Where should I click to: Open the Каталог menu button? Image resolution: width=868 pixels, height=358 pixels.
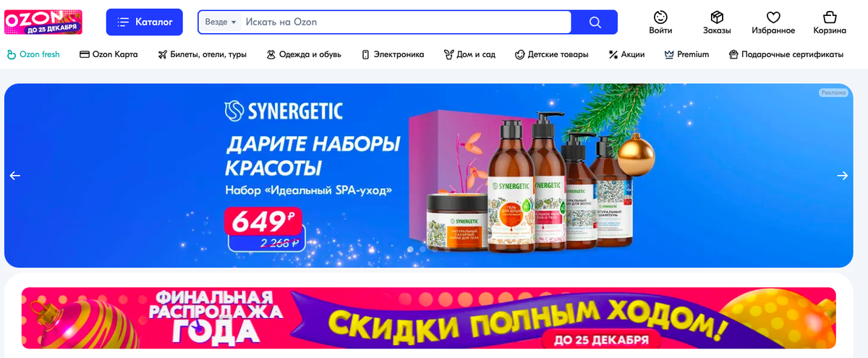click(145, 22)
